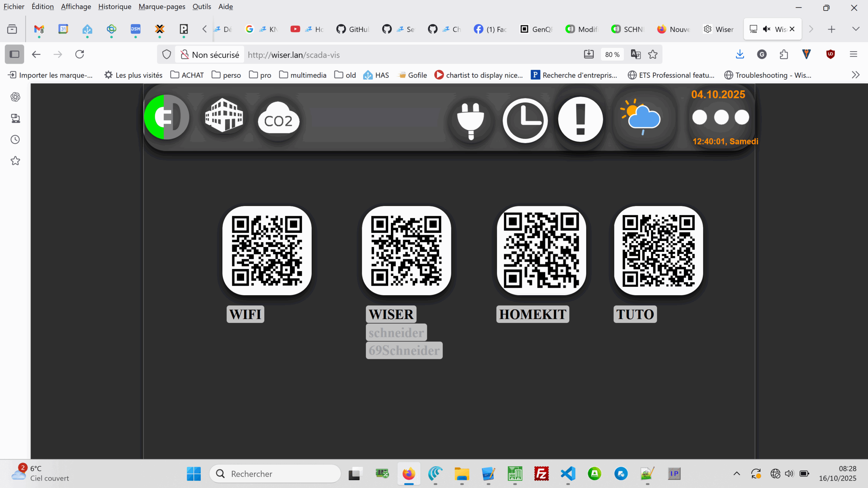Screen dimensions: 868x488
Task: Click the WISER label button
Action: pyautogui.click(x=391, y=314)
